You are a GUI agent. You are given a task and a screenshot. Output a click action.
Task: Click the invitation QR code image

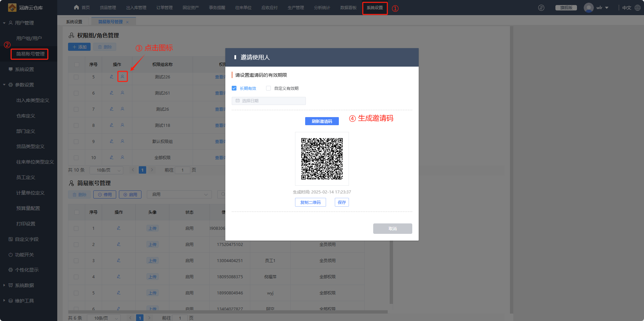322,159
